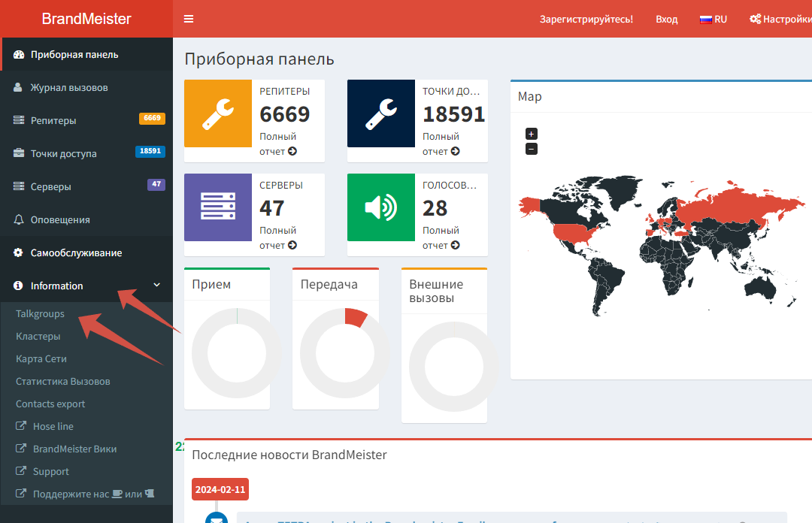Click the BrandMeister logo
812x523 pixels.
[x=86, y=19]
